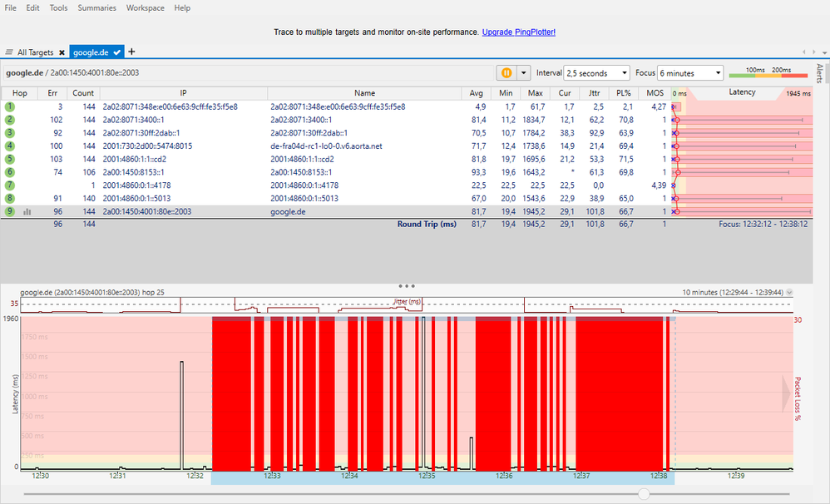Click the Upgrade PingPlotter! link

pyautogui.click(x=518, y=32)
